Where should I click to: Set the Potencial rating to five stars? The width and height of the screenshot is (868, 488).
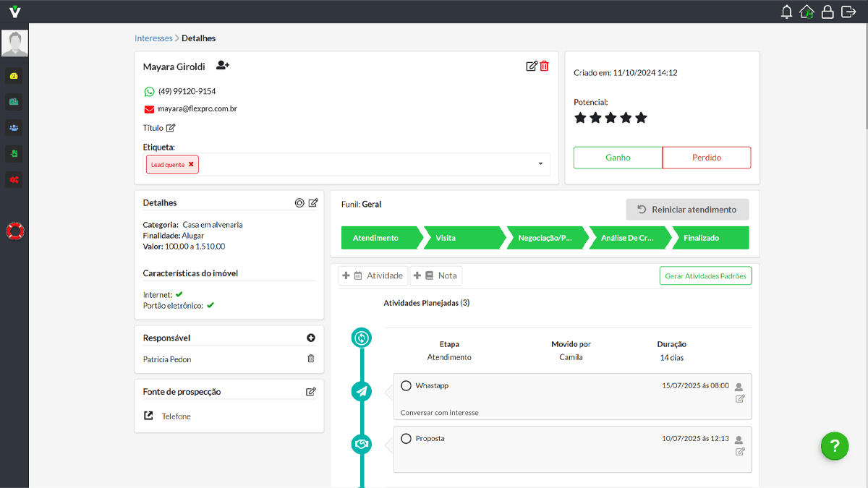click(x=641, y=117)
